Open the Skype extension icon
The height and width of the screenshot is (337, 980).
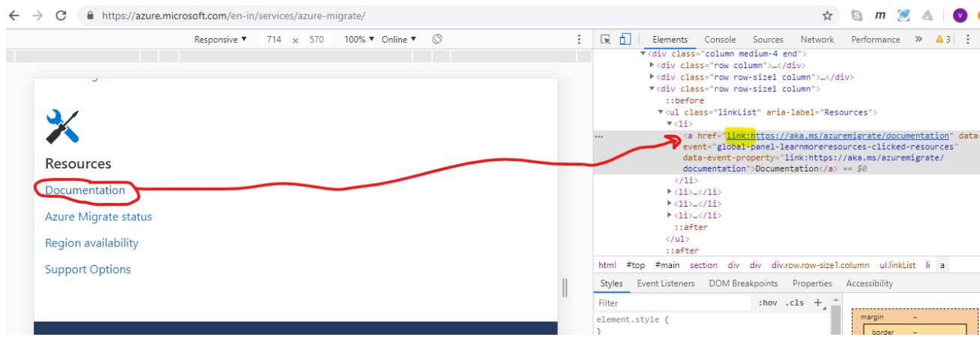pyautogui.click(x=856, y=15)
